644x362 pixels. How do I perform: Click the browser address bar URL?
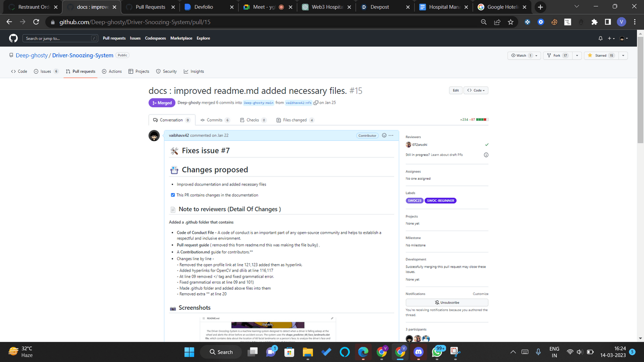pyautogui.click(x=135, y=22)
